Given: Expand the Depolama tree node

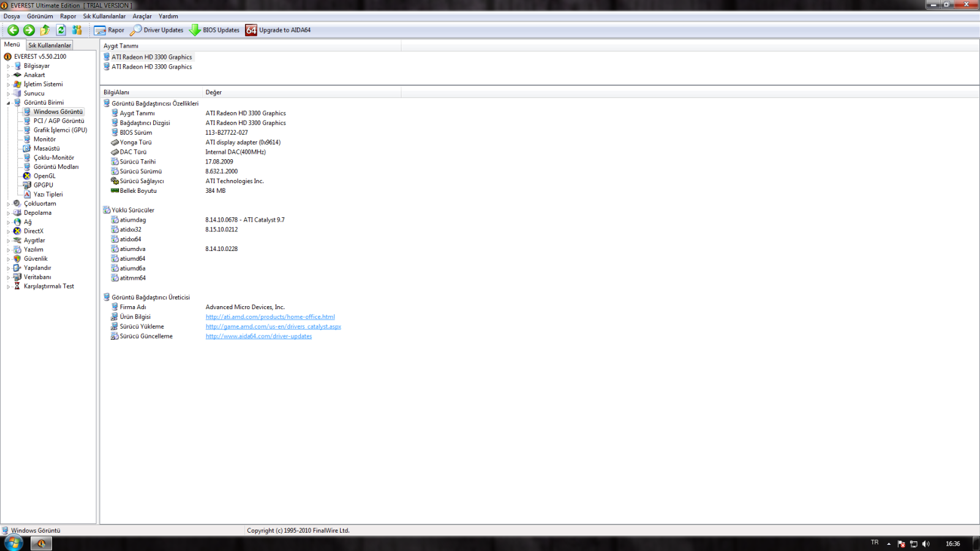Looking at the screenshot, I should tap(9, 213).
